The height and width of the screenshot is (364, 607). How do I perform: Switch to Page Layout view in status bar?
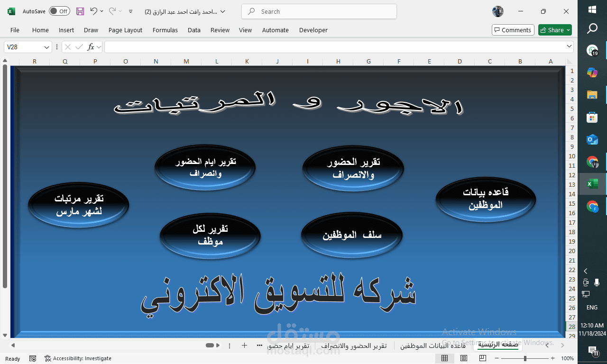click(x=464, y=358)
